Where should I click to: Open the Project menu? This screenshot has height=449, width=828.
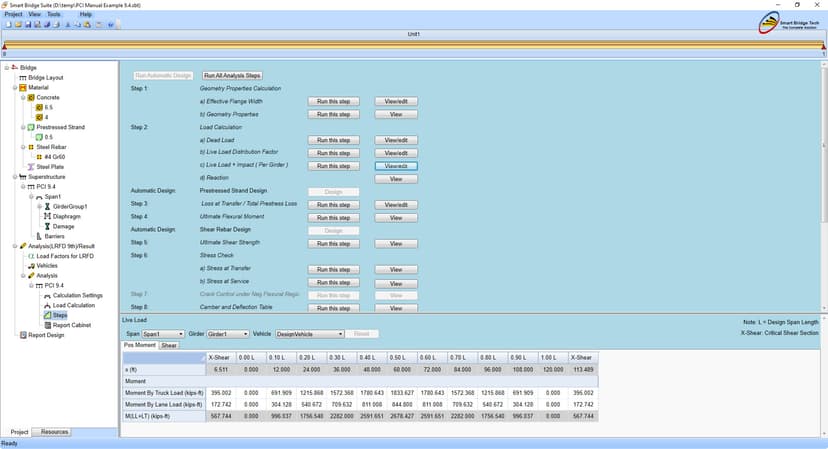coord(14,14)
